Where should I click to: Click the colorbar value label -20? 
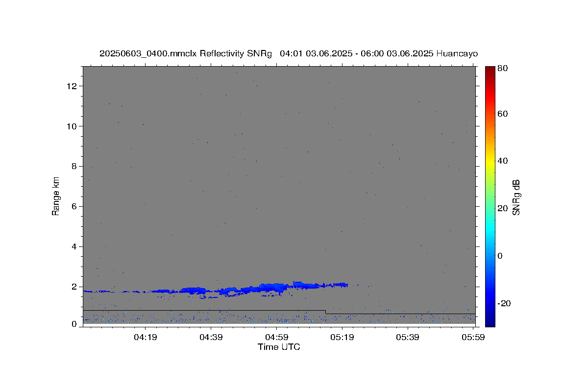pyautogui.click(x=503, y=303)
